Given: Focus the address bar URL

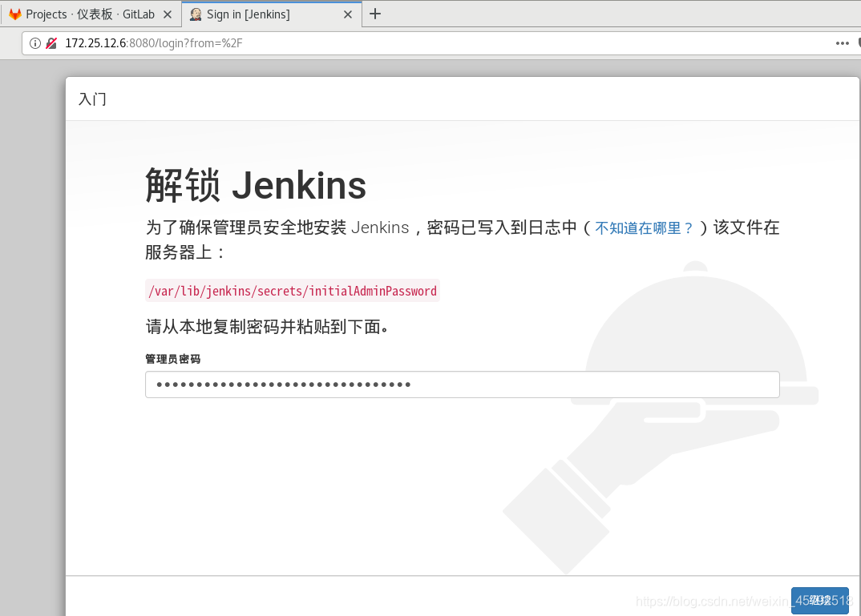Looking at the screenshot, I should click(x=154, y=43).
